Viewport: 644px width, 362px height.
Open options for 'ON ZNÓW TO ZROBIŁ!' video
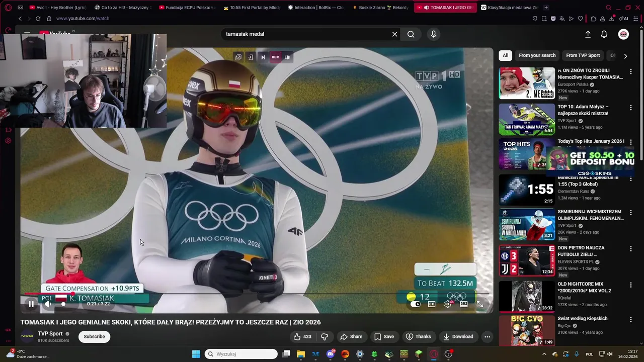[630, 71]
